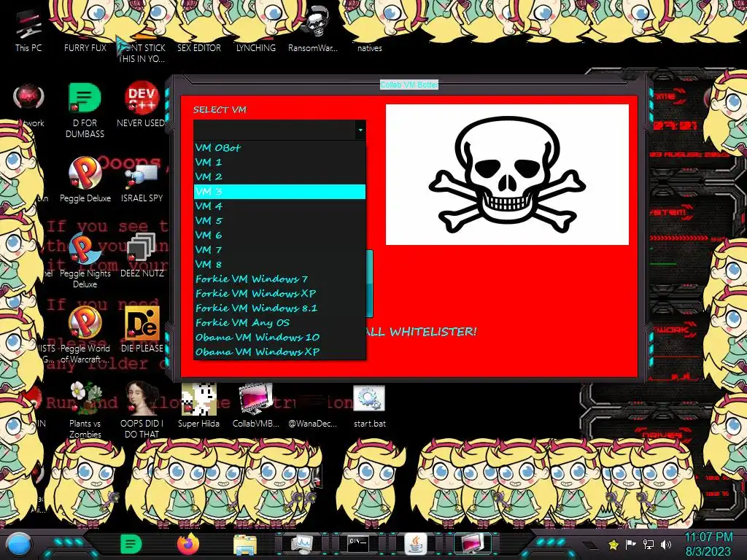This screenshot has width=747, height=560.
Task: Select the highlighted VM 3 option
Action: pyautogui.click(x=279, y=192)
